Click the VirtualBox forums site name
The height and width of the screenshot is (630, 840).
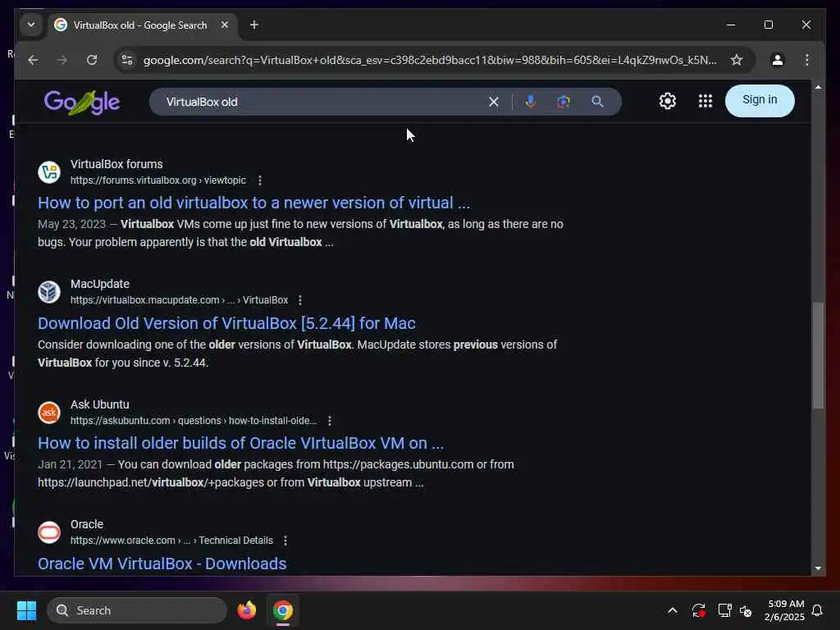pyautogui.click(x=116, y=164)
